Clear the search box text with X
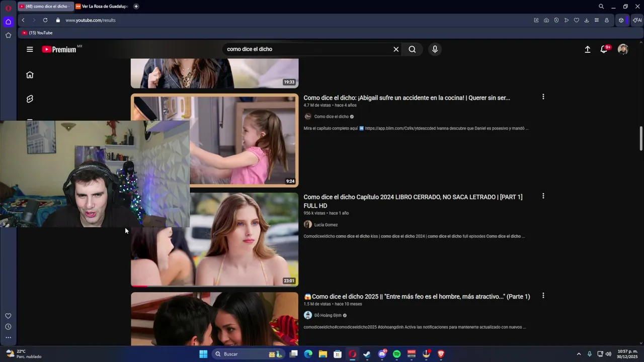This screenshot has height=362, width=644. click(396, 49)
